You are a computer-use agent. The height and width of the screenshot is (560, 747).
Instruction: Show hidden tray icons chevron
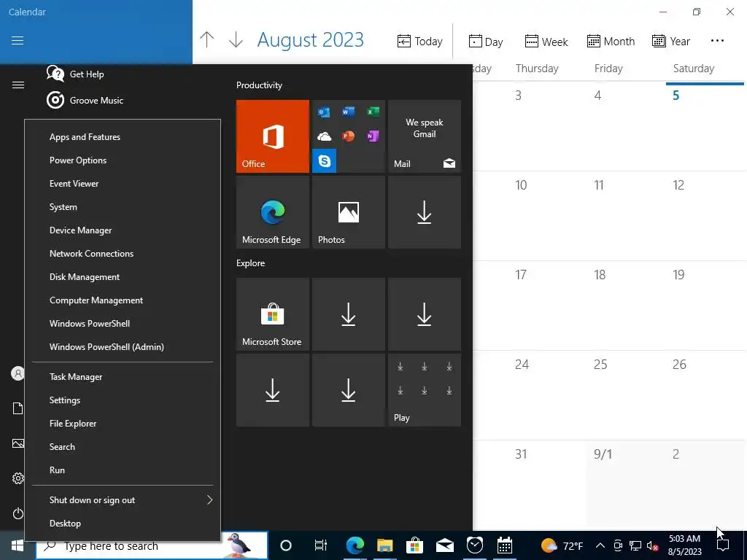click(600, 545)
